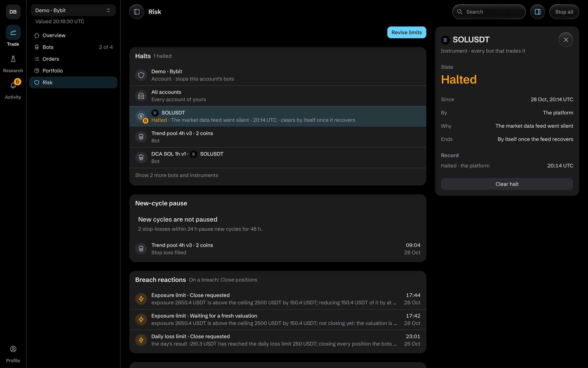The width and height of the screenshot is (588, 368).
Task: Open Exposure limit · Close requested entry
Action: pos(278,299)
